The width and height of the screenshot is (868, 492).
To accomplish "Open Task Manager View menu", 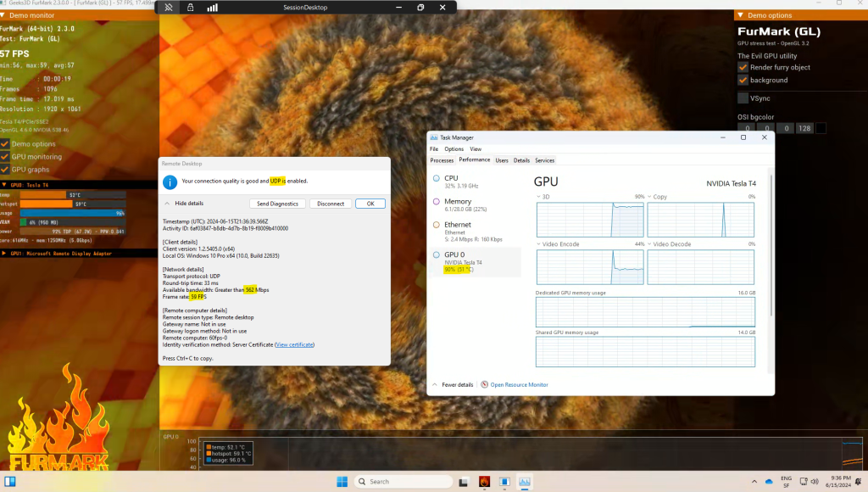I will [x=476, y=149].
